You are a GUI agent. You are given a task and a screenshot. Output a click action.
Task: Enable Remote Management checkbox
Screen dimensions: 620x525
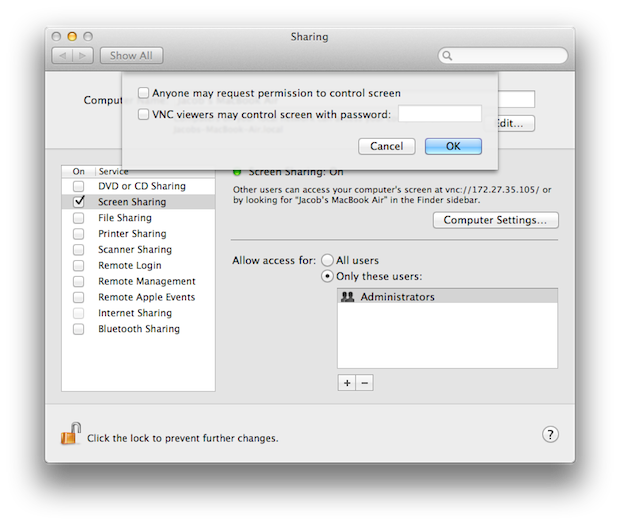click(x=79, y=281)
